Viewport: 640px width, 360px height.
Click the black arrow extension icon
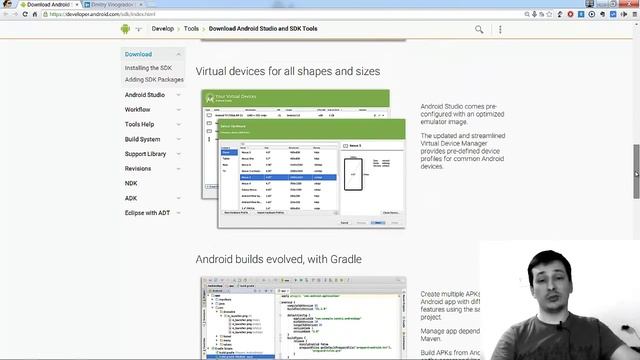[624, 14]
